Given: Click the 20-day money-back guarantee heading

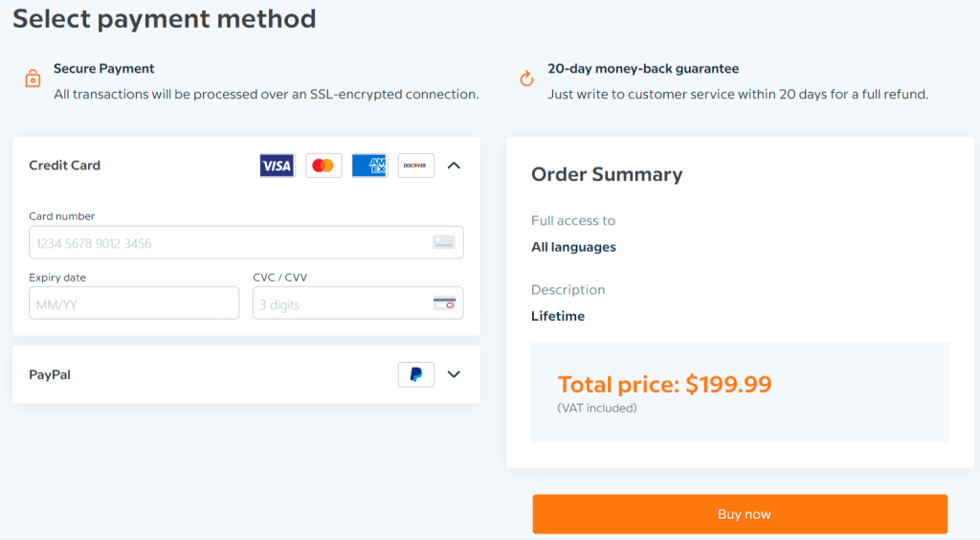Looking at the screenshot, I should coord(643,69).
